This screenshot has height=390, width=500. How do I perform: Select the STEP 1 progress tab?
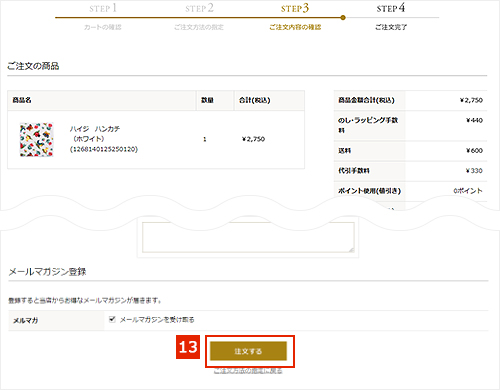(x=103, y=8)
